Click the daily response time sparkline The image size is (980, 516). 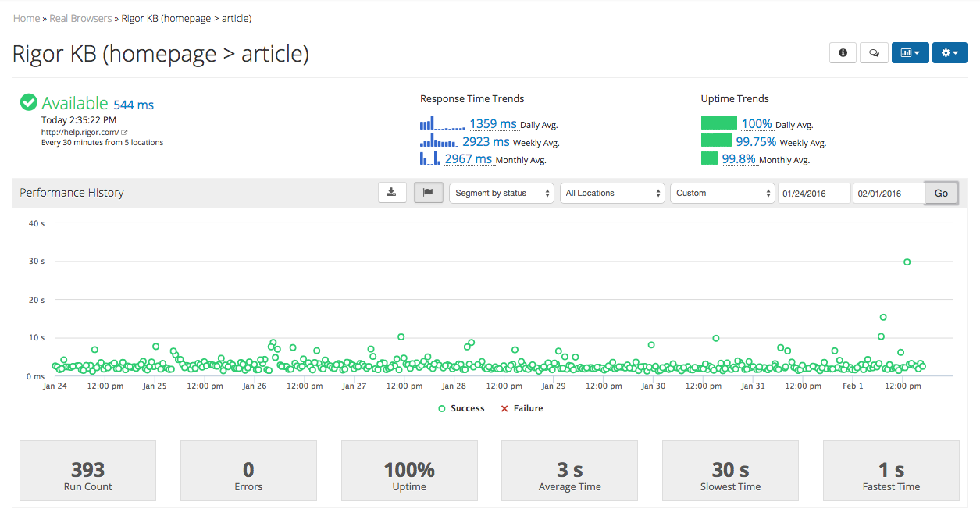coord(443,123)
